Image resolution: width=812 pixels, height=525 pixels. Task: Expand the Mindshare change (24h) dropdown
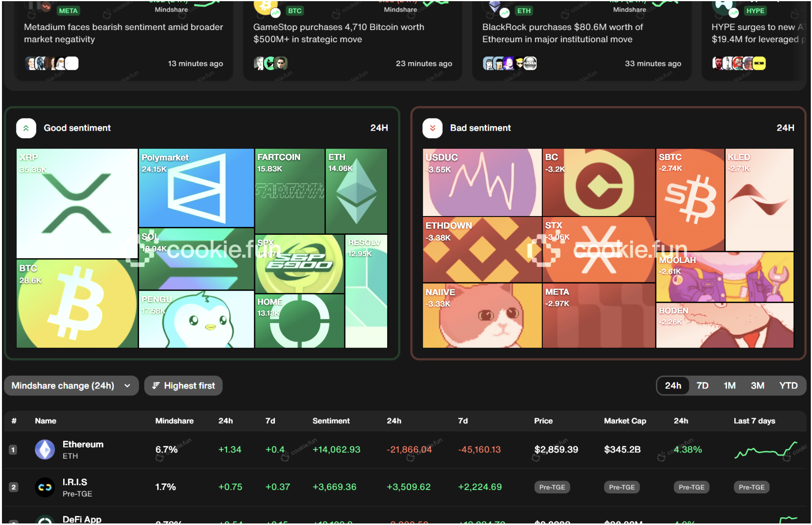71,386
